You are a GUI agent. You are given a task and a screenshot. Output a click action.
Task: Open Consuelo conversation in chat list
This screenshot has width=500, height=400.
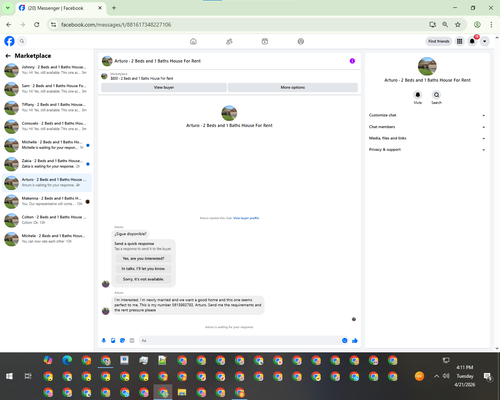(x=47, y=126)
